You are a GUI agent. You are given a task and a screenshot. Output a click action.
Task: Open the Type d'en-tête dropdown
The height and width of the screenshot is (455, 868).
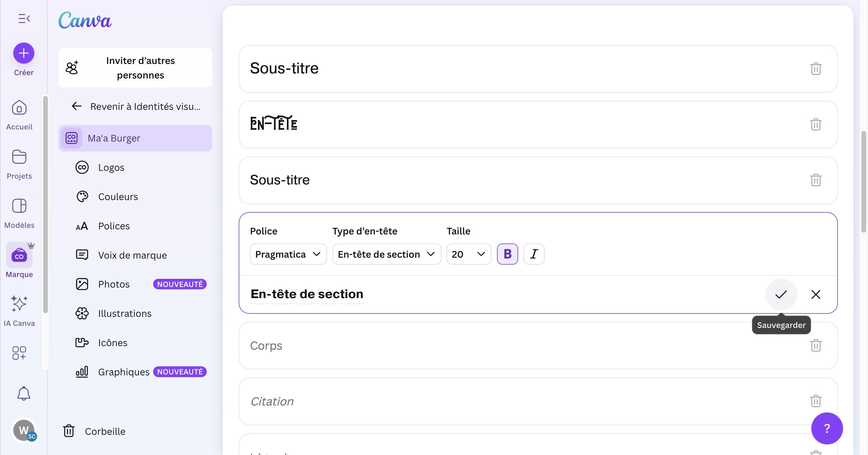pyautogui.click(x=386, y=254)
